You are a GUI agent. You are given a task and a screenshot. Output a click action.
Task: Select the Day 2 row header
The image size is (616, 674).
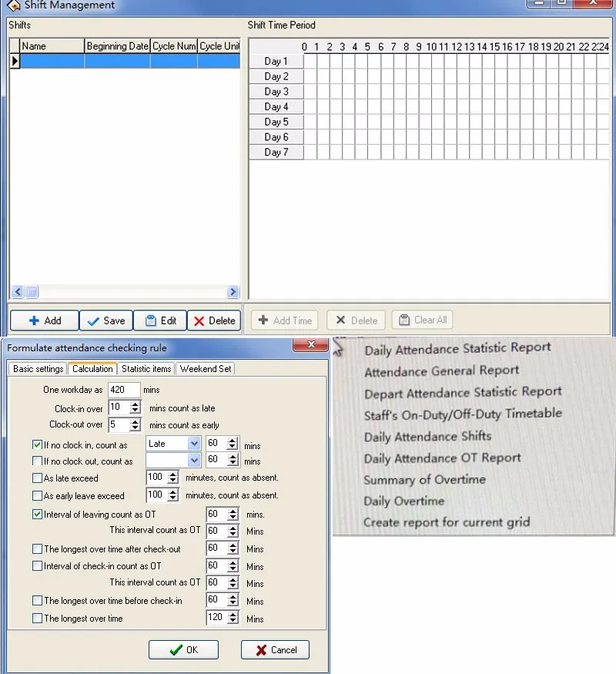(x=276, y=76)
